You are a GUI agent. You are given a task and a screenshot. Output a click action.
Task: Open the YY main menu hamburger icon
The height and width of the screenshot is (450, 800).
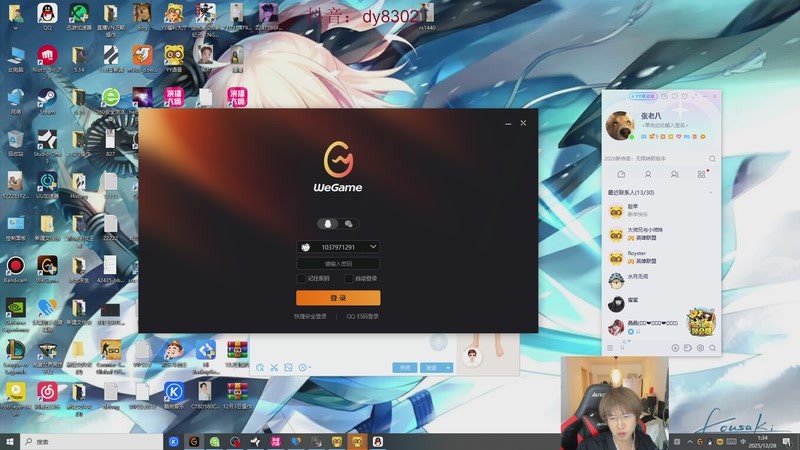tap(610, 348)
